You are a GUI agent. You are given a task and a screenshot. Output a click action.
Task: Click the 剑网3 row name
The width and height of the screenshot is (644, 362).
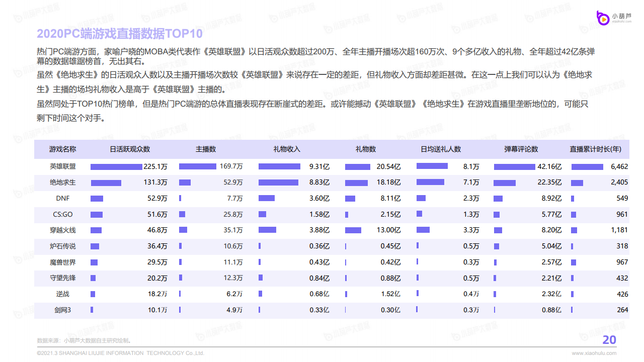(x=62, y=310)
